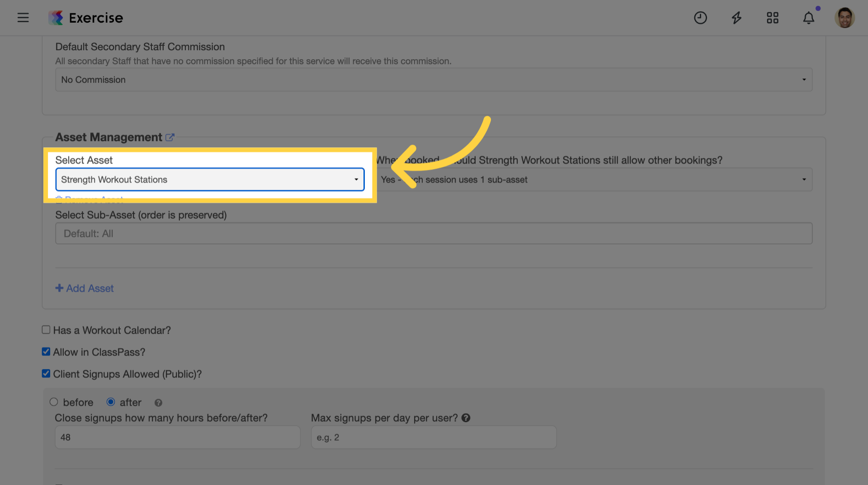Open the hamburger navigation menu
This screenshot has height=485, width=868.
click(23, 18)
